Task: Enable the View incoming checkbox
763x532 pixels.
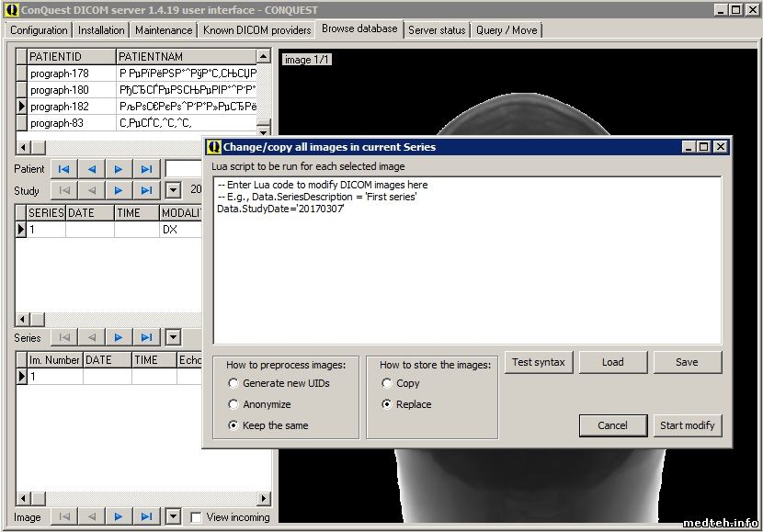Action: point(196,517)
